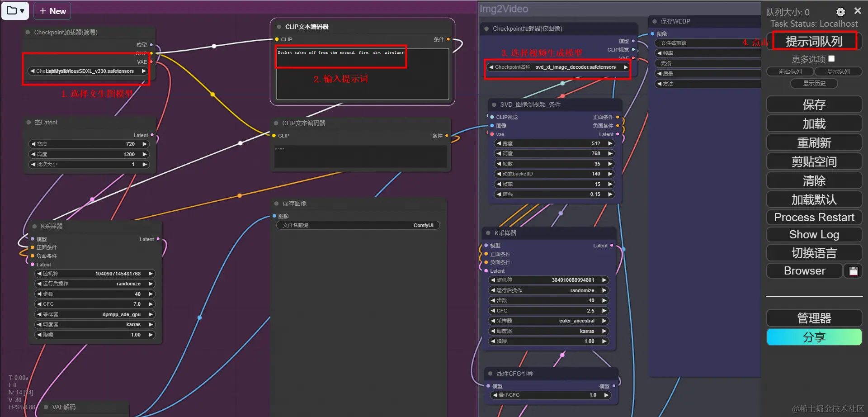Click 加载 button

click(x=814, y=124)
